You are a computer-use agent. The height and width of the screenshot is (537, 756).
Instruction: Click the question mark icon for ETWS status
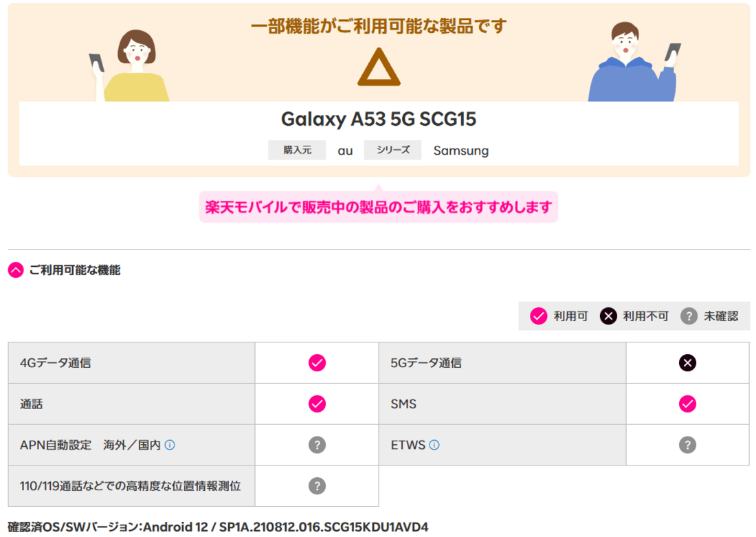point(687,445)
